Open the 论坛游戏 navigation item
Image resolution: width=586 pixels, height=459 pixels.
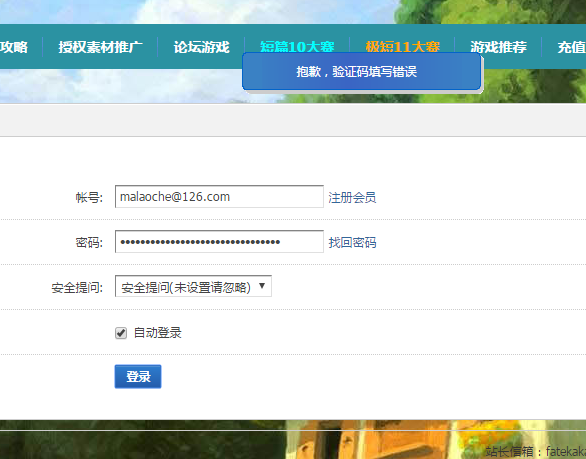[x=201, y=47]
